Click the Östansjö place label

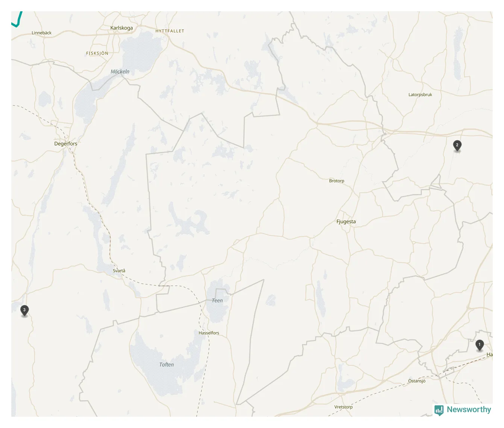(x=417, y=381)
